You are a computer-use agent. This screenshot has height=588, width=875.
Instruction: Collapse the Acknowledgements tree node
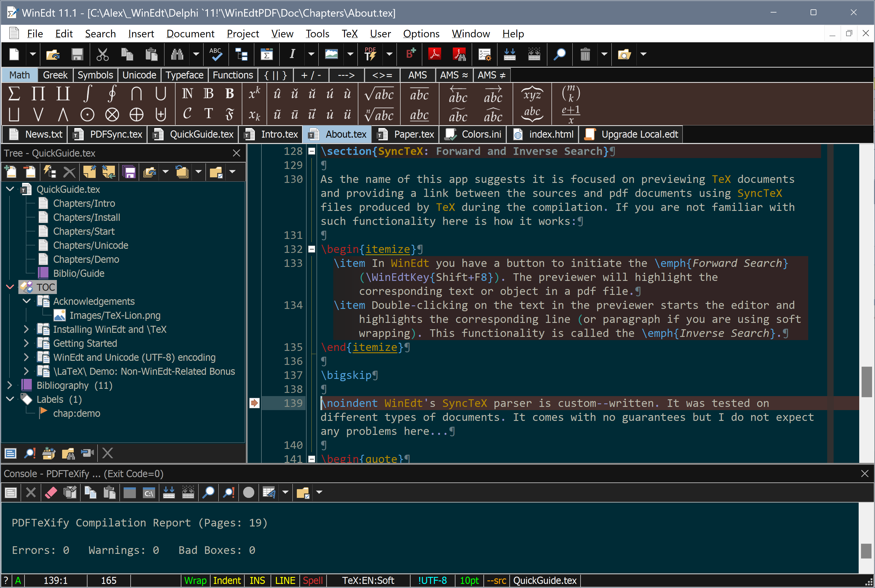pos(26,301)
